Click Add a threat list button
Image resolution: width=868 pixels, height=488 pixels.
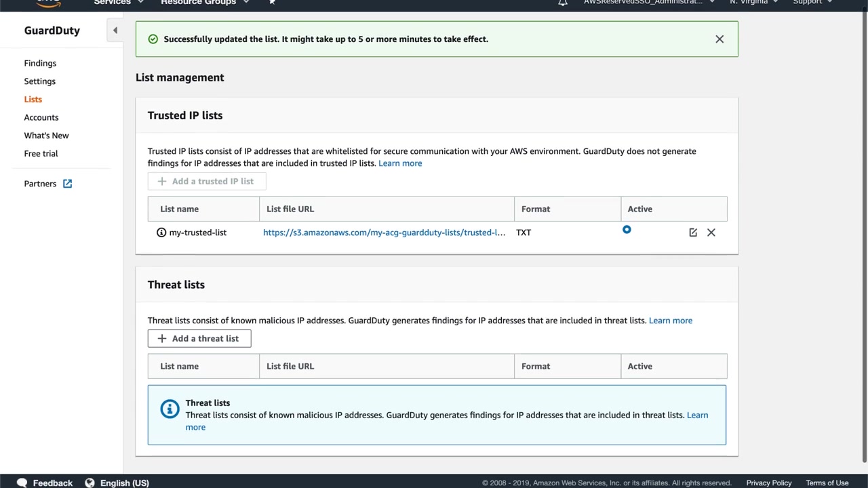point(199,338)
